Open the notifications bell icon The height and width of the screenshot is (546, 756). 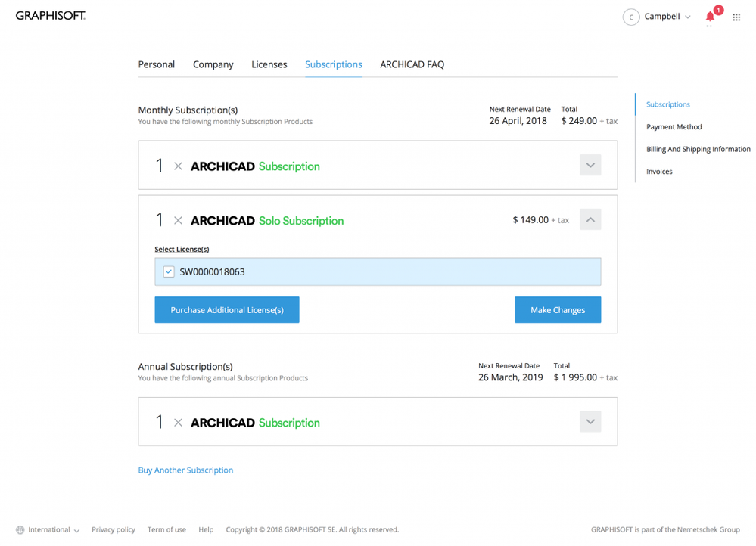710,17
